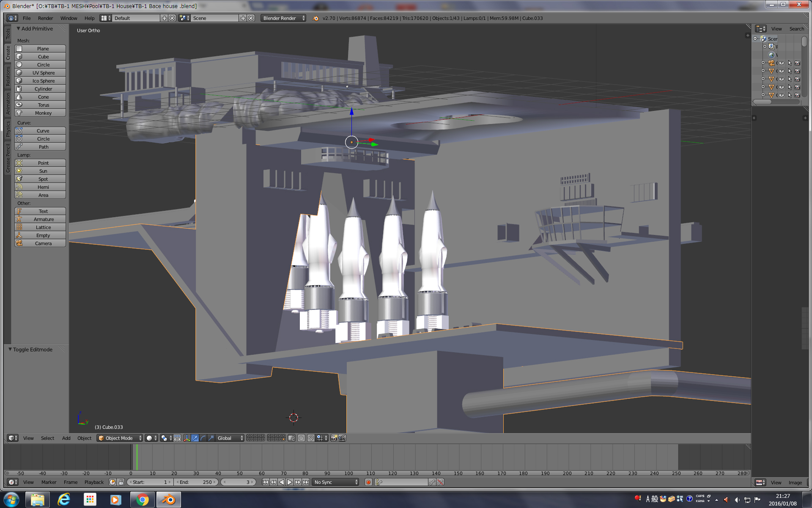
Task: Open the No Sync playback dropdown
Action: (x=336, y=482)
